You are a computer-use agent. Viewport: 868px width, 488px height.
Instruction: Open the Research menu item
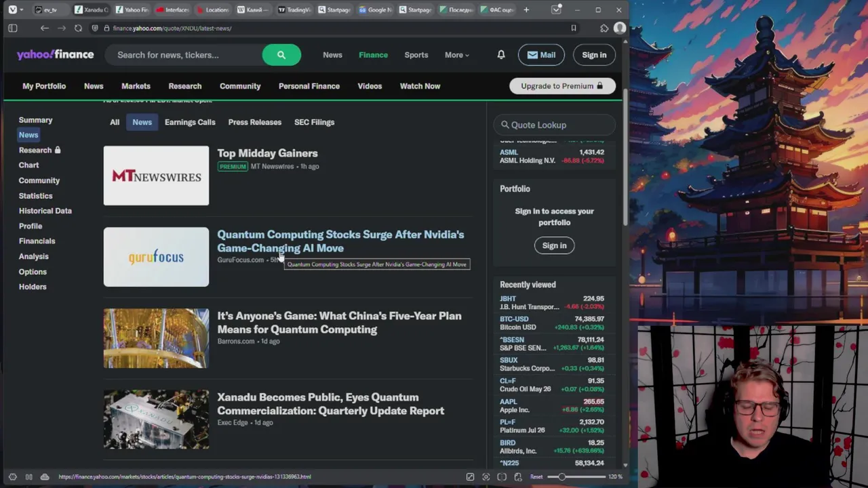[185, 86]
